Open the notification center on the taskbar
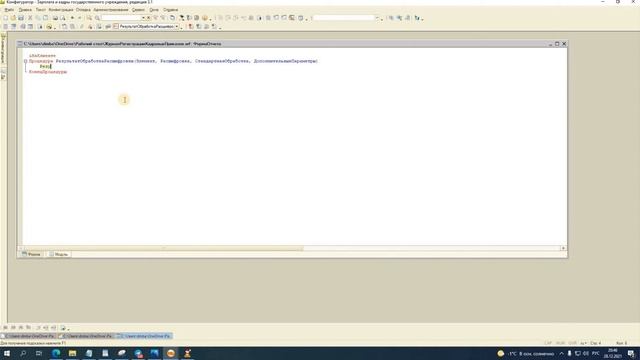 (631, 353)
